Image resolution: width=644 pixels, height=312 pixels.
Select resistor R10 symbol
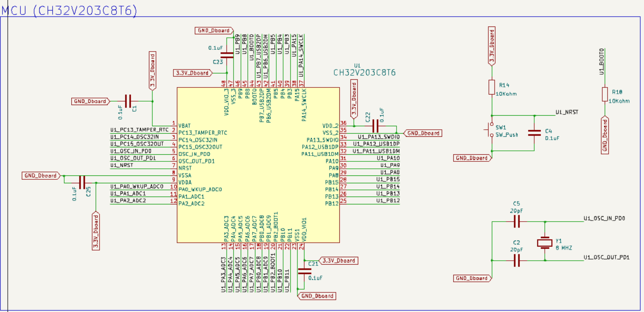point(605,94)
